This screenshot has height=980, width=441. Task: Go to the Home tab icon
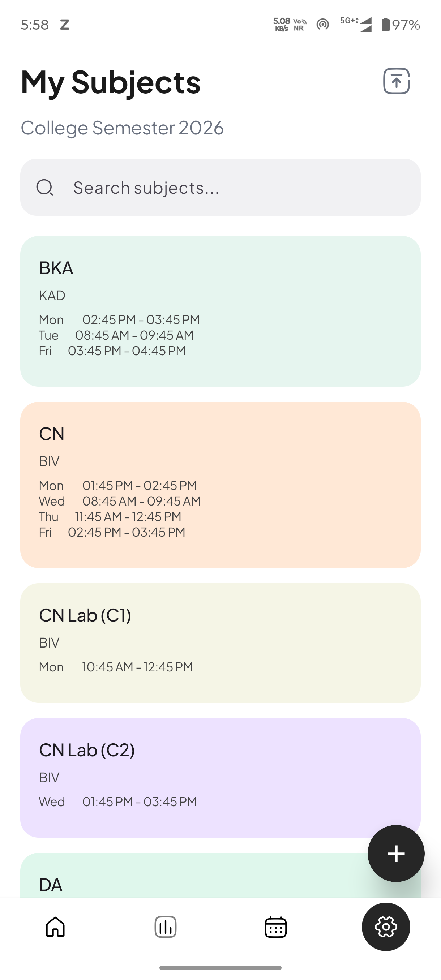tap(55, 927)
